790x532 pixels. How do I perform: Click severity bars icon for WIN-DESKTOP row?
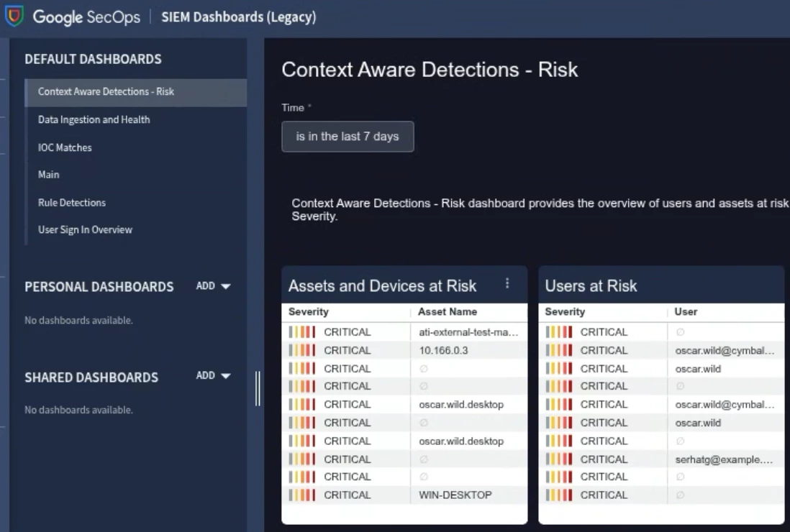pos(302,495)
